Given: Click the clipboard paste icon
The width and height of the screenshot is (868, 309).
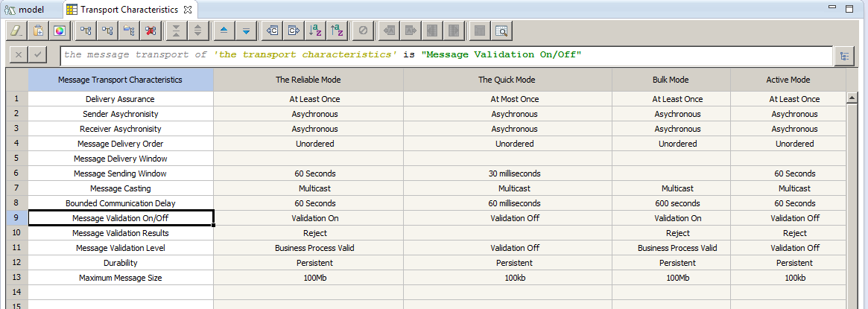Looking at the screenshot, I should click(x=38, y=31).
